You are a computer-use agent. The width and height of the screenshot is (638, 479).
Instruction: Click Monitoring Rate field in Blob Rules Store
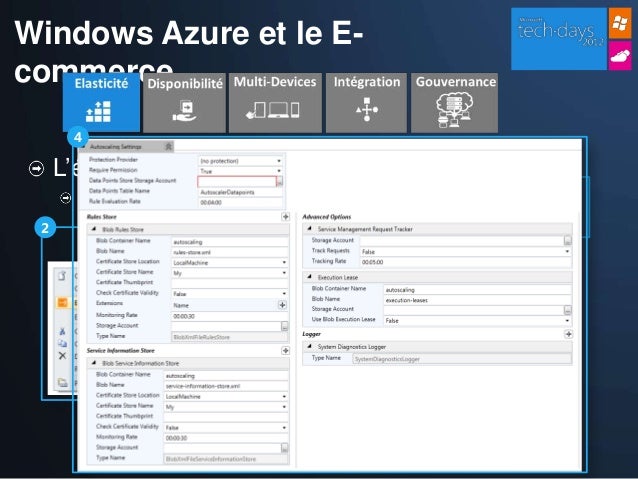click(x=229, y=316)
